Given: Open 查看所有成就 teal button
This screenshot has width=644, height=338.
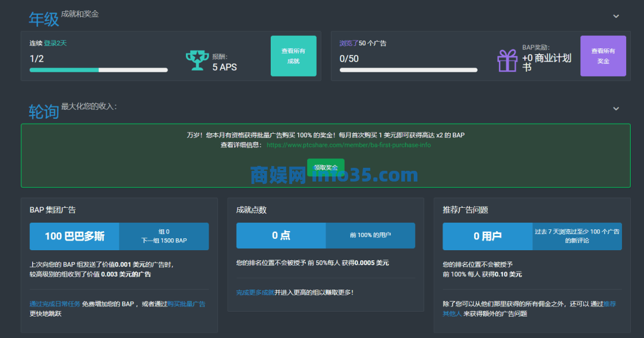Looking at the screenshot, I should pyautogui.click(x=293, y=56).
